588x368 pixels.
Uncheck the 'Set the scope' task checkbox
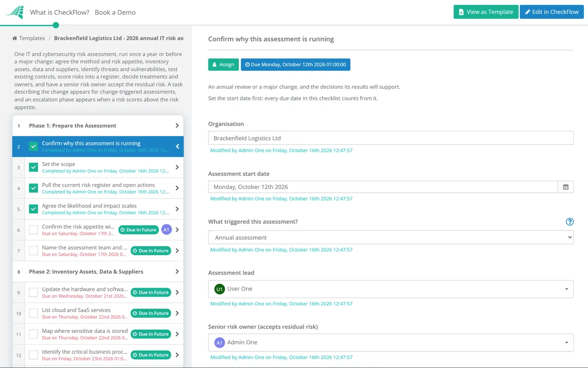pyautogui.click(x=34, y=167)
